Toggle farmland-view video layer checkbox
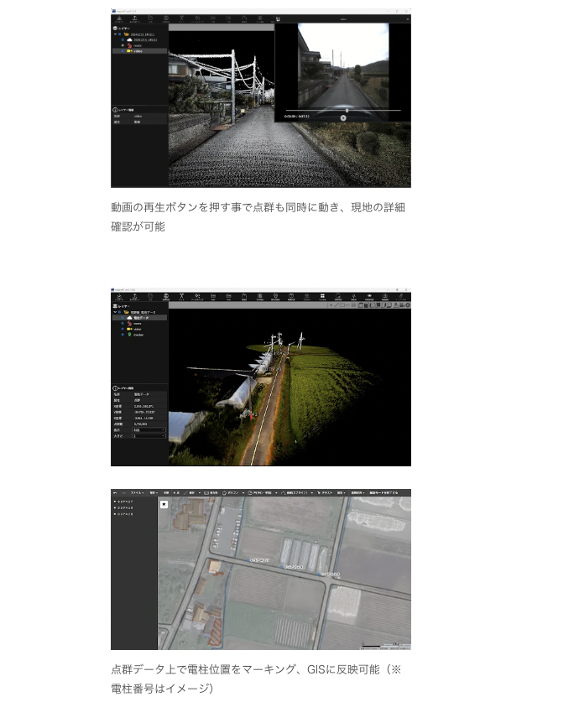This screenshot has width=574, height=728. [123, 329]
